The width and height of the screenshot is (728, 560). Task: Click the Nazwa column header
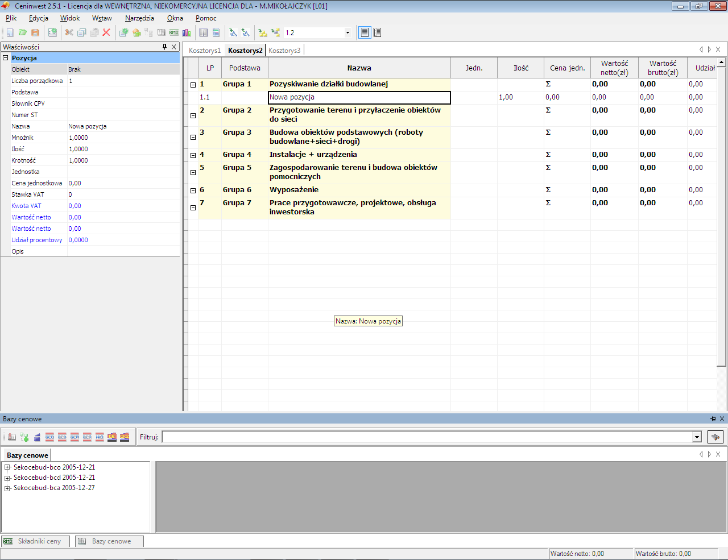359,68
